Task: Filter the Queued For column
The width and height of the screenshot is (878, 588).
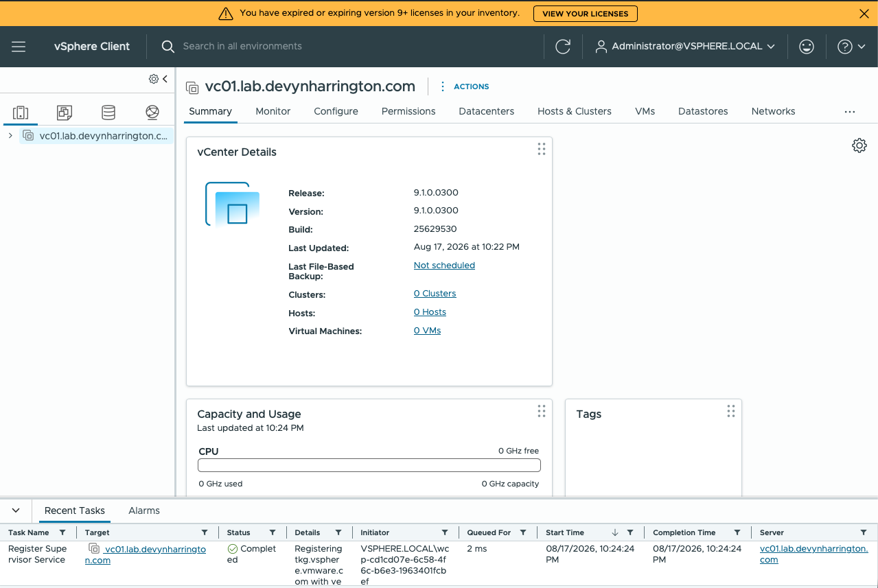Action: pyautogui.click(x=523, y=532)
